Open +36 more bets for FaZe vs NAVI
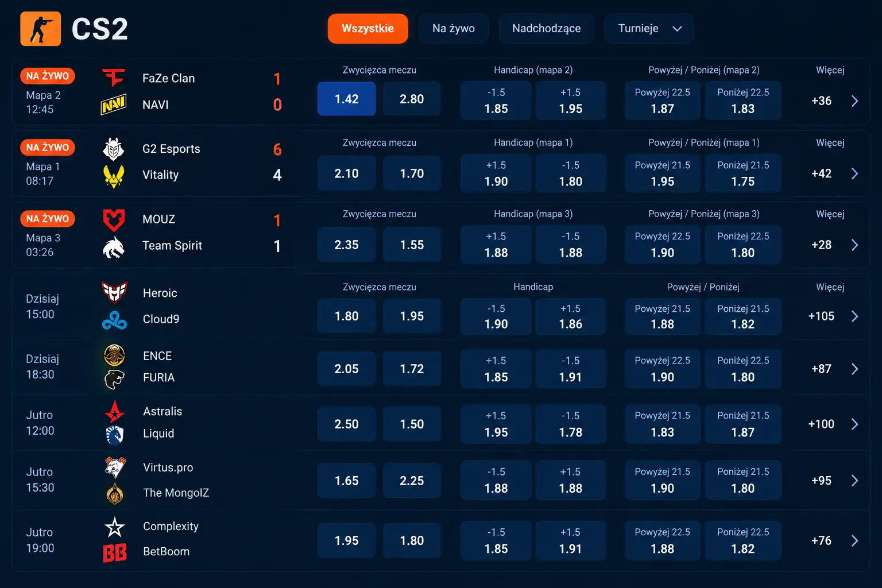The height and width of the screenshot is (588, 882). (x=821, y=101)
